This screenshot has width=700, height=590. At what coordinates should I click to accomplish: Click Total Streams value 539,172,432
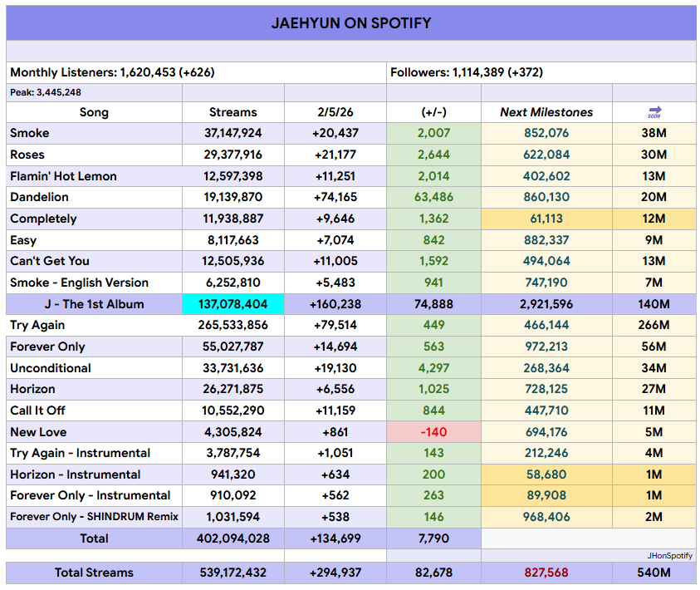[233, 573]
